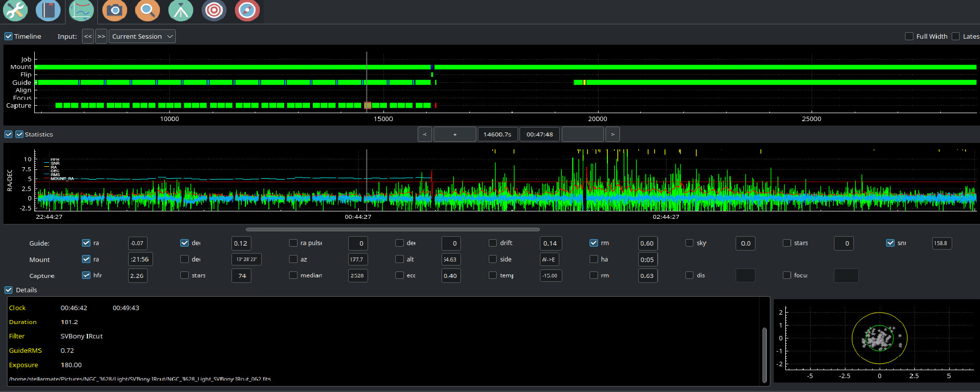Open the Guide bullseye tab
Image resolution: width=980 pixels, height=392 pixels.
(x=247, y=10)
